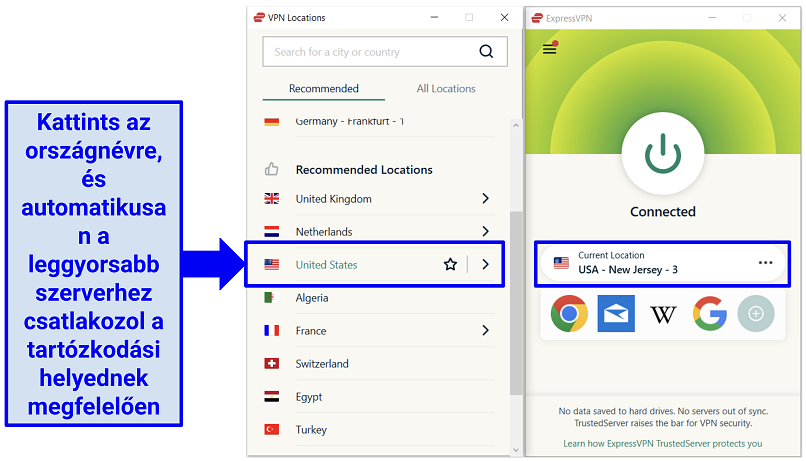Switch to the All Locations tab
The height and width of the screenshot is (461, 806).
point(446,88)
